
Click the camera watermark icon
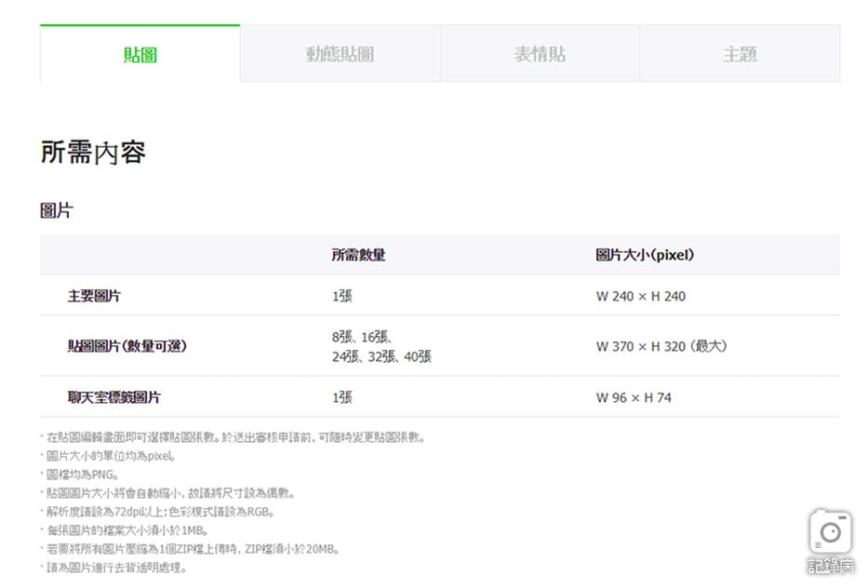tap(830, 533)
